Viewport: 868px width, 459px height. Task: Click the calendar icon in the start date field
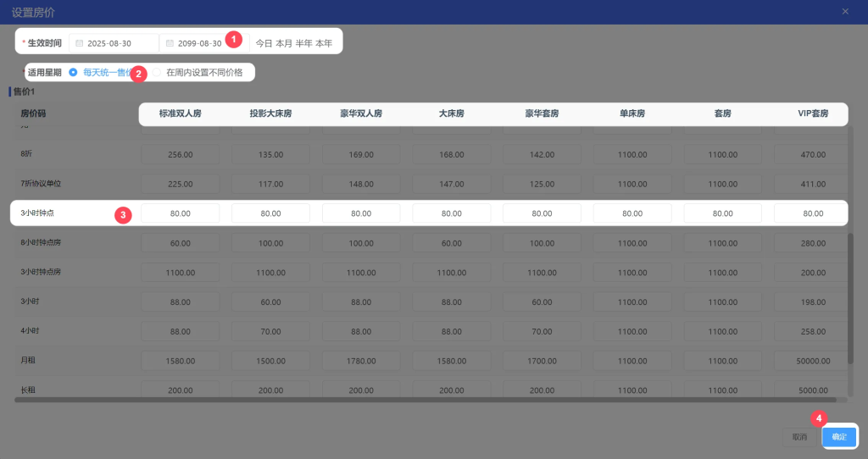[x=79, y=43]
